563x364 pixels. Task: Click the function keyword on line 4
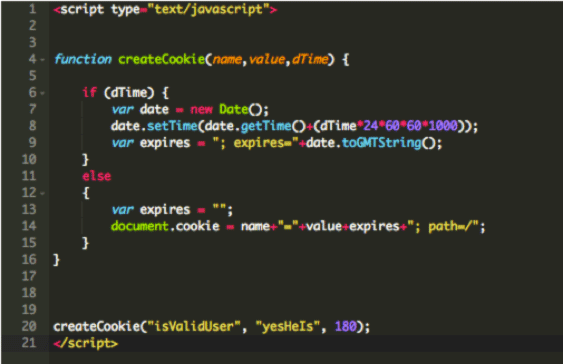tap(83, 59)
